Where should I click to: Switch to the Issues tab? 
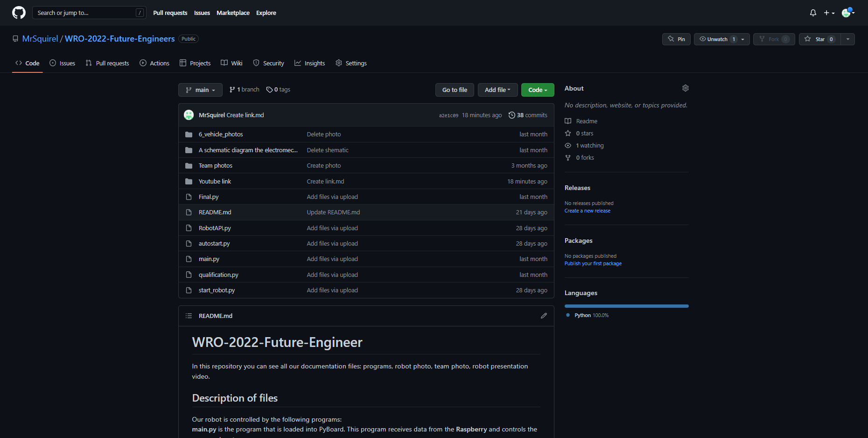coord(62,63)
